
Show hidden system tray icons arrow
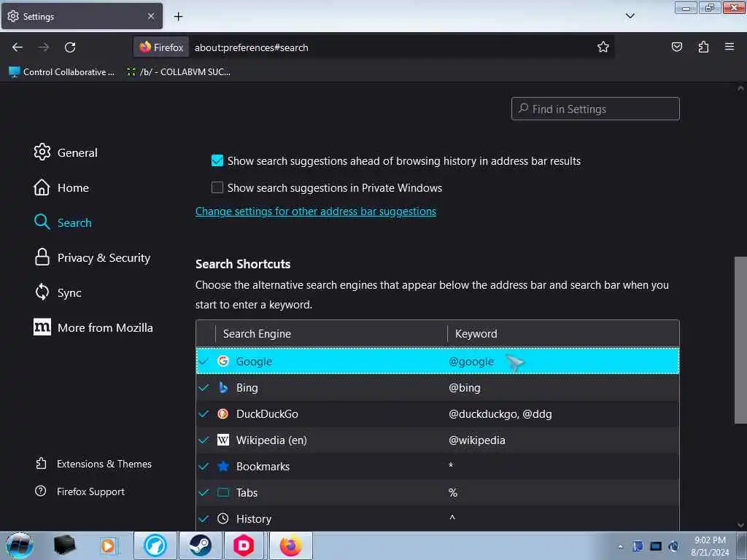(x=620, y=547)
